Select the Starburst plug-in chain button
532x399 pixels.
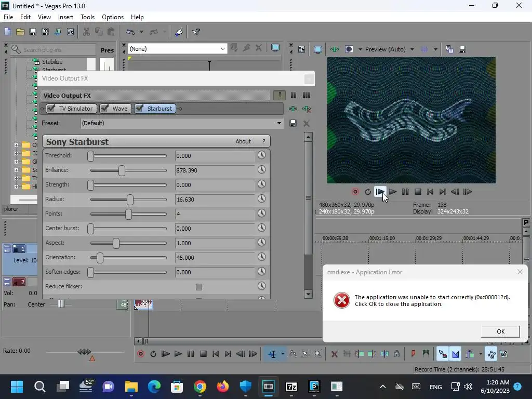[x=155, y=109]
